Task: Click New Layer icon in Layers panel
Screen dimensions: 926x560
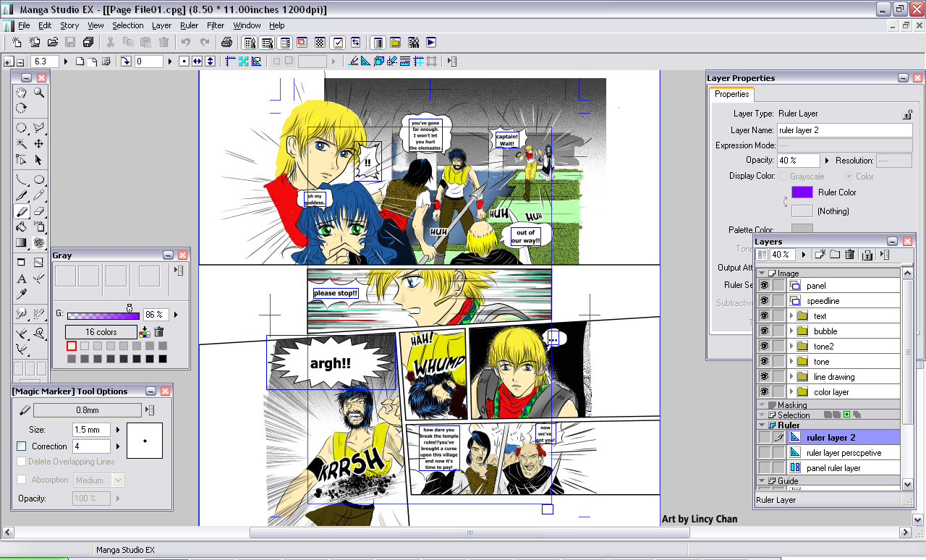Action: [x=820, y=255]
